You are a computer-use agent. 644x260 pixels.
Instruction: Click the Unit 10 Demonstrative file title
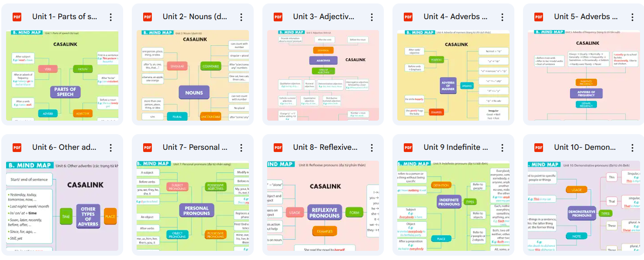(585, 148)
